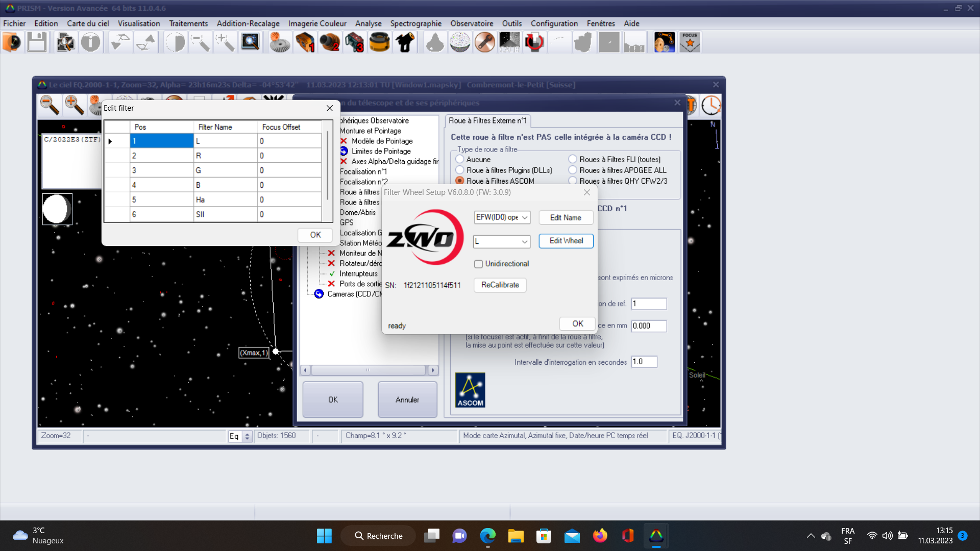Click the wrench configuration toolbar icon
Image resolution: width=980 pixels, height=551 pixels.
pos(484,42)
